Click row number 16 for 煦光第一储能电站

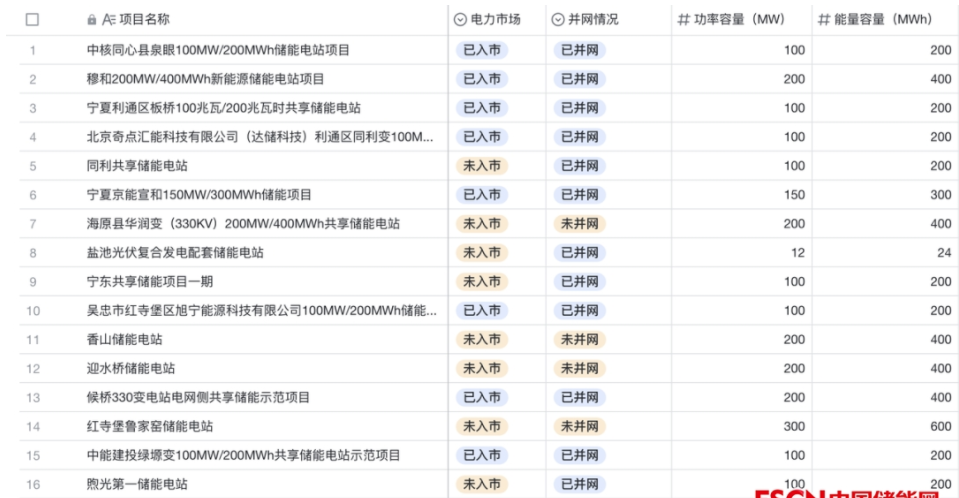point(32,485)
